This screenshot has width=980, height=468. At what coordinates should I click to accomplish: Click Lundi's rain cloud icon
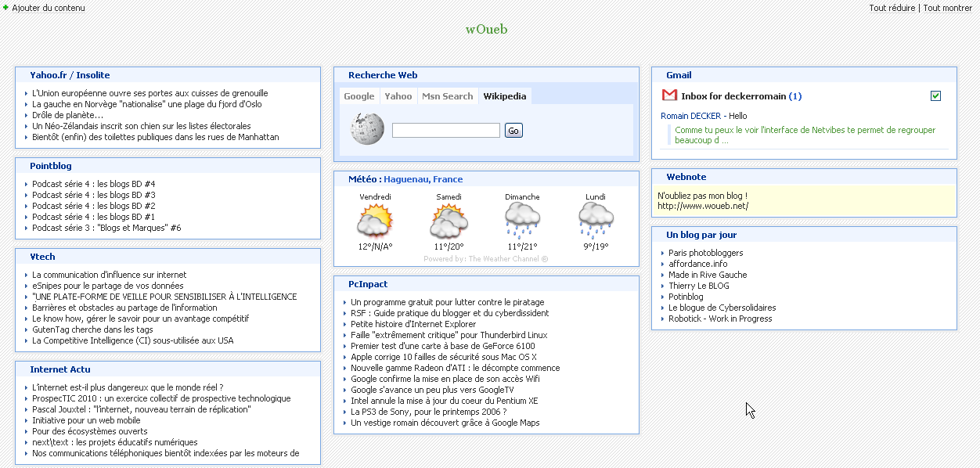[596, 220]
